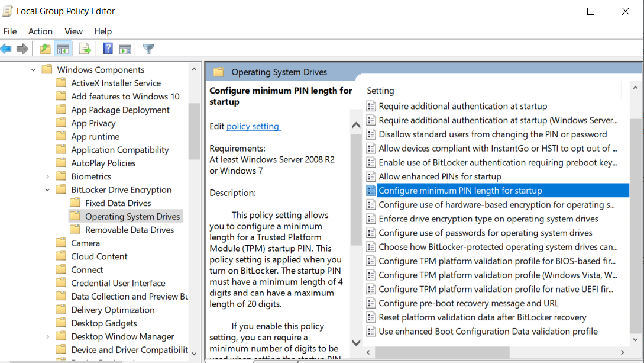Click the Forward navigation arrow icon

tap(22, 49)
